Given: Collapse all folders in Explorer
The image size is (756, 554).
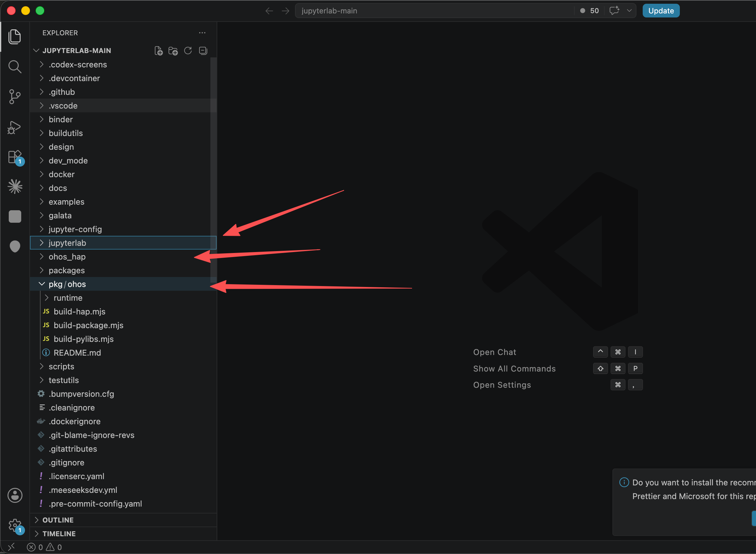Looking at the screenshot, I should (x=203, y=51).
